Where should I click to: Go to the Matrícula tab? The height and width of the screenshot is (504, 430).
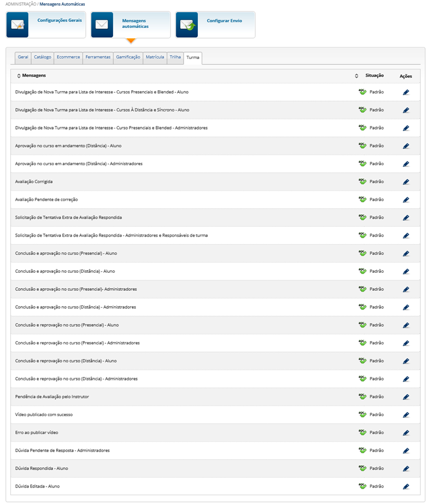155,57
